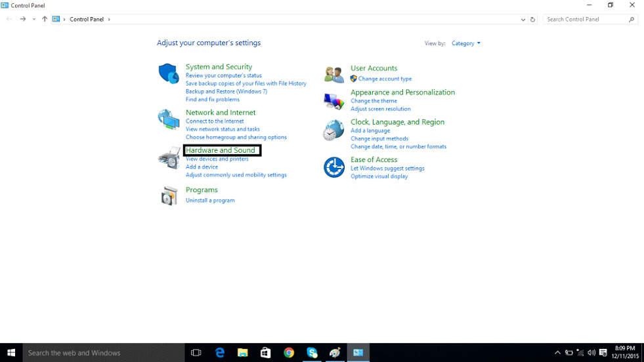The width and height of the screenshot is (644, 362).
Task: Open the System and Security shield icon
Action: click(169, 73)
